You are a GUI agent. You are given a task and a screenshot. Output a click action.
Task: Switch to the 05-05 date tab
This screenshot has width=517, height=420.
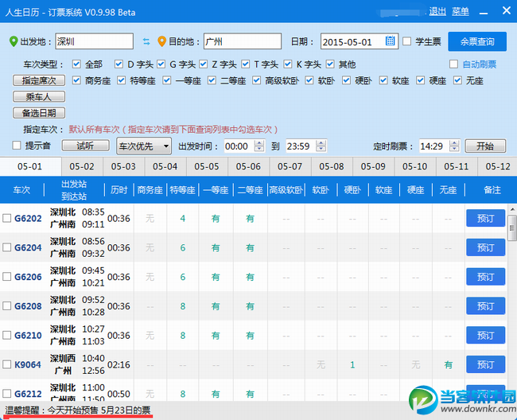(207, 167)
